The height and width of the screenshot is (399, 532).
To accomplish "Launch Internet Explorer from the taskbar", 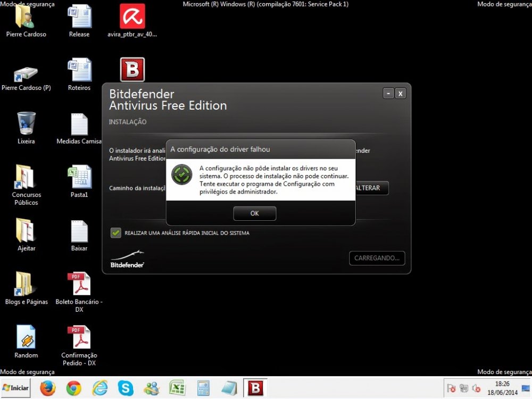I will (100, 388).
